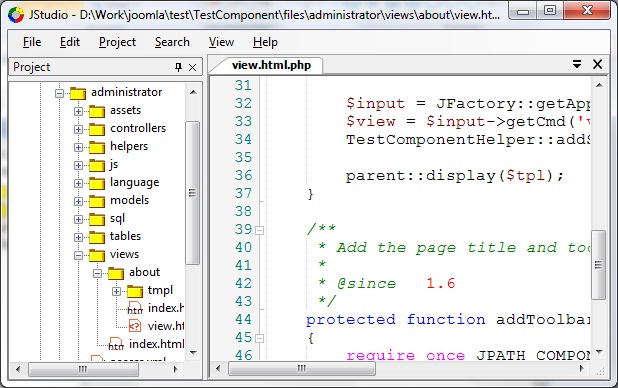
Task: Open the Search menu
Action: (172, 42)
